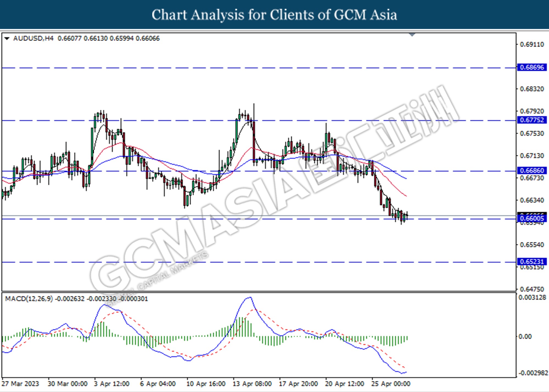Click the 0.66340 price axis value
549x392 pixels.
point(532,200)
